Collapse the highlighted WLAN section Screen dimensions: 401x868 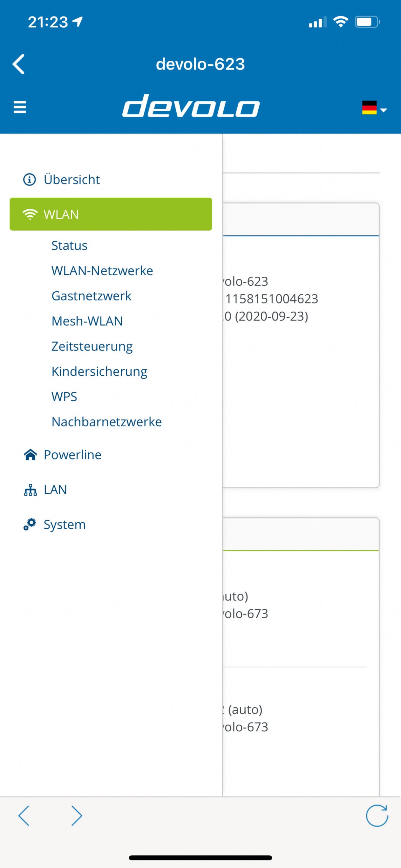click(x=111, y=214)
